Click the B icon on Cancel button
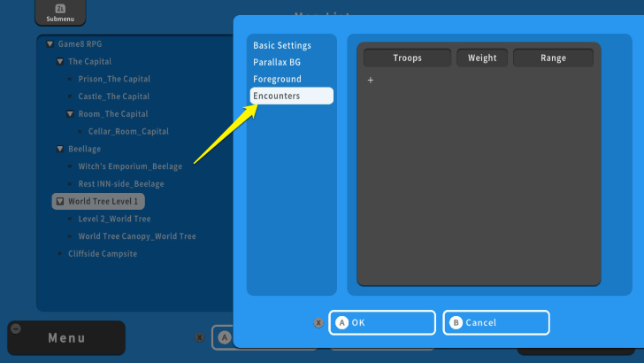This screenshot has width=644, height=363. coord(455,323)
